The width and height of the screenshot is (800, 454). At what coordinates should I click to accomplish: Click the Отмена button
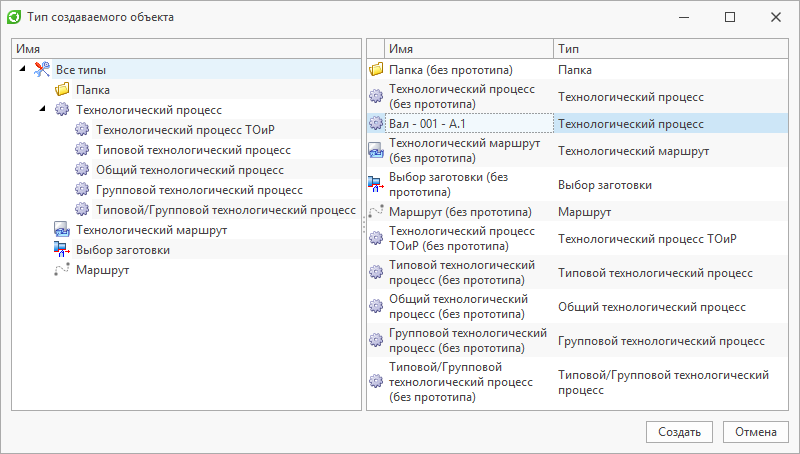click(x=756, y=432)
